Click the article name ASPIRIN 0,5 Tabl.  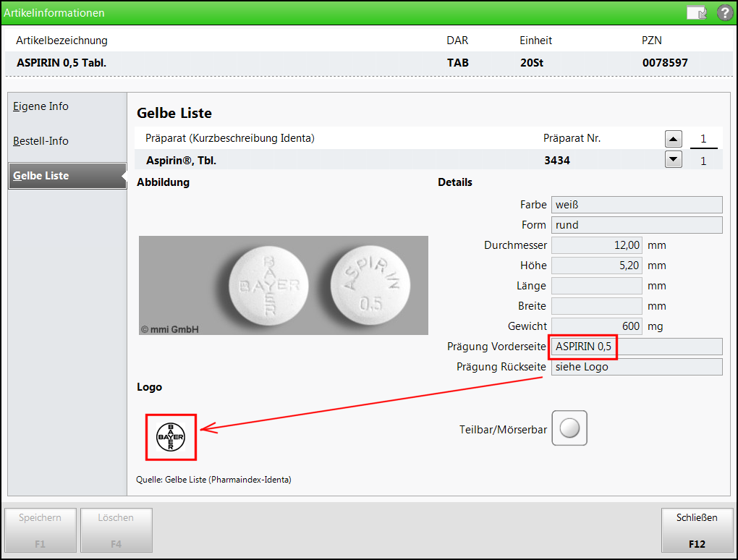click(x=61, y=63)
